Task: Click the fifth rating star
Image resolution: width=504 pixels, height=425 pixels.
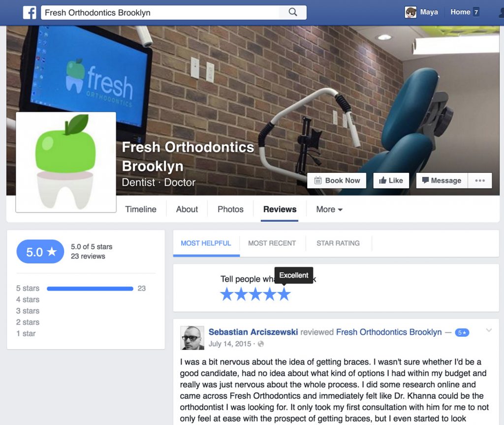Action: [284, 294]
